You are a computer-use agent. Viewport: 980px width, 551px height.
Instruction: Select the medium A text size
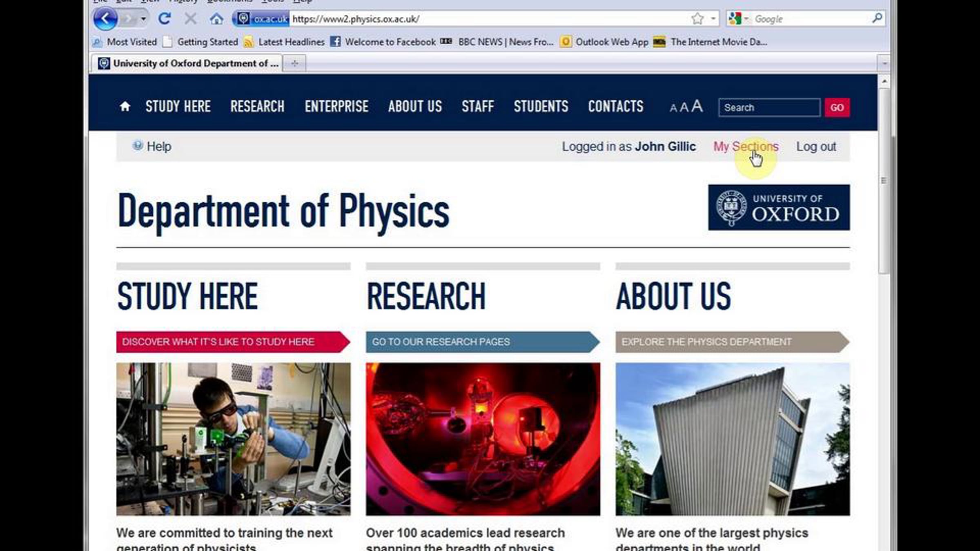pos(684,107)
